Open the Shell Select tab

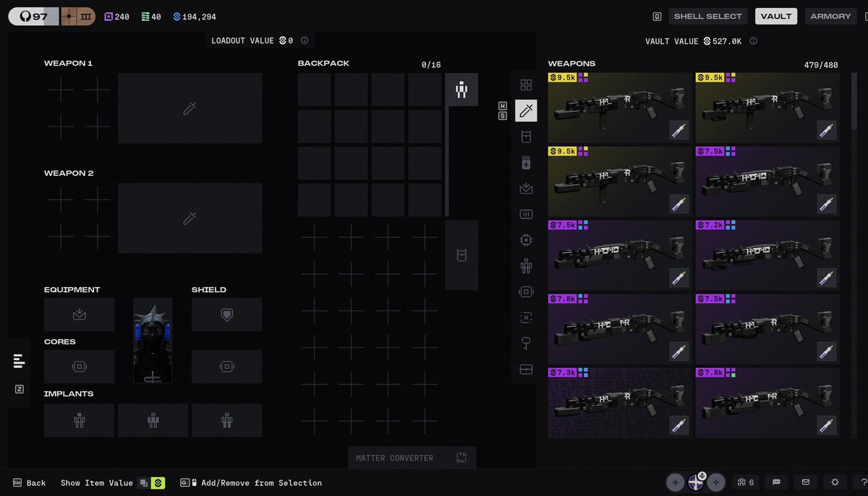707,17
